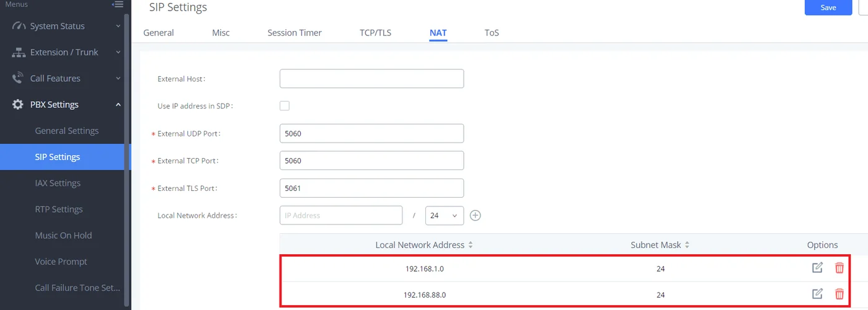Enable Use IP address in SDP
The height and width of the screenshot is (310, 868).
285,105
